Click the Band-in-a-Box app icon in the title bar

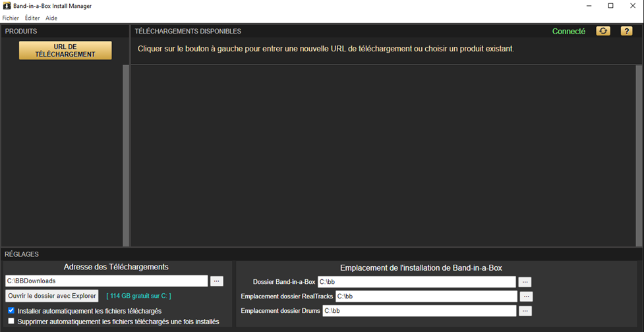click(x=7, y=6)
